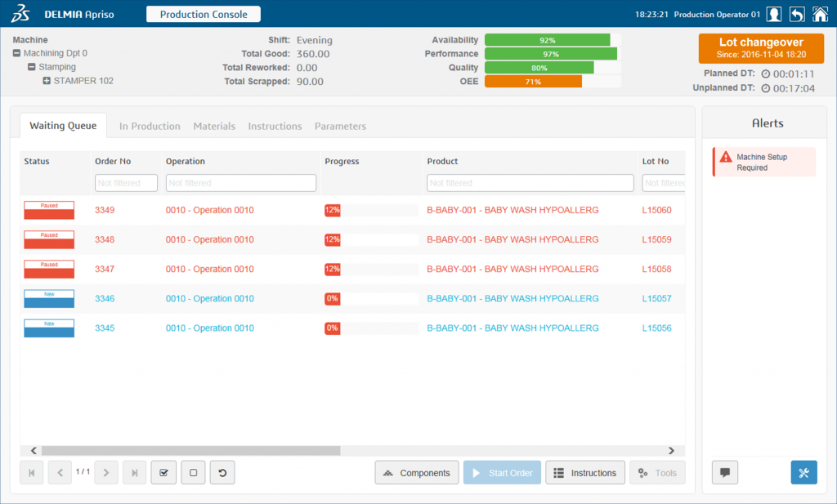This screenshot has height=504, width=837.
Task: Expand the STAMPER 102 tree node
Action: tap(47, 81)
